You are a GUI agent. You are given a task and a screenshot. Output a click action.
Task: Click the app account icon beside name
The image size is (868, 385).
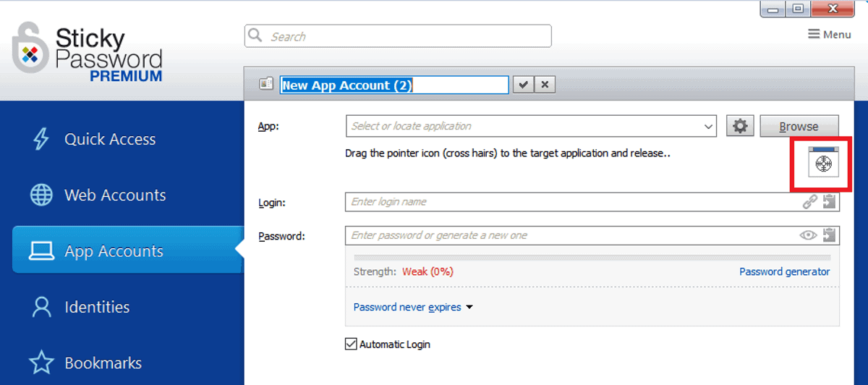pos(265,85)
